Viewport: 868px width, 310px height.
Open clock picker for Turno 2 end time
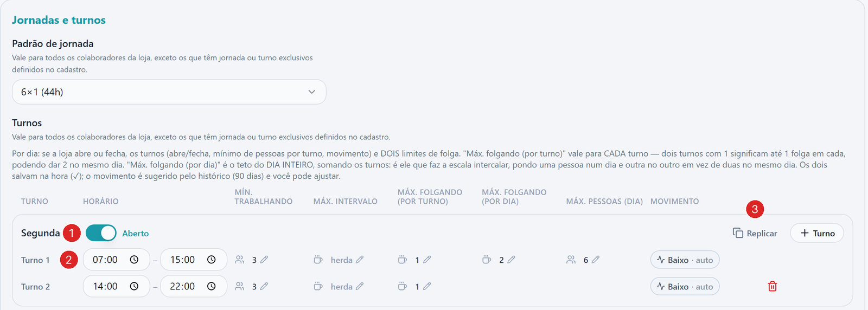click(212, 286)
